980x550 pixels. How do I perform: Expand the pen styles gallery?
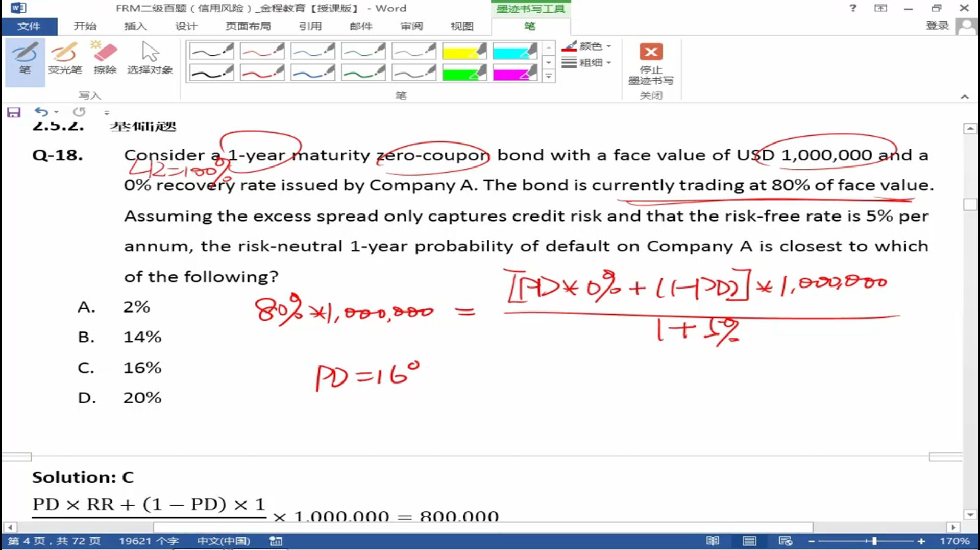[549, 76]
